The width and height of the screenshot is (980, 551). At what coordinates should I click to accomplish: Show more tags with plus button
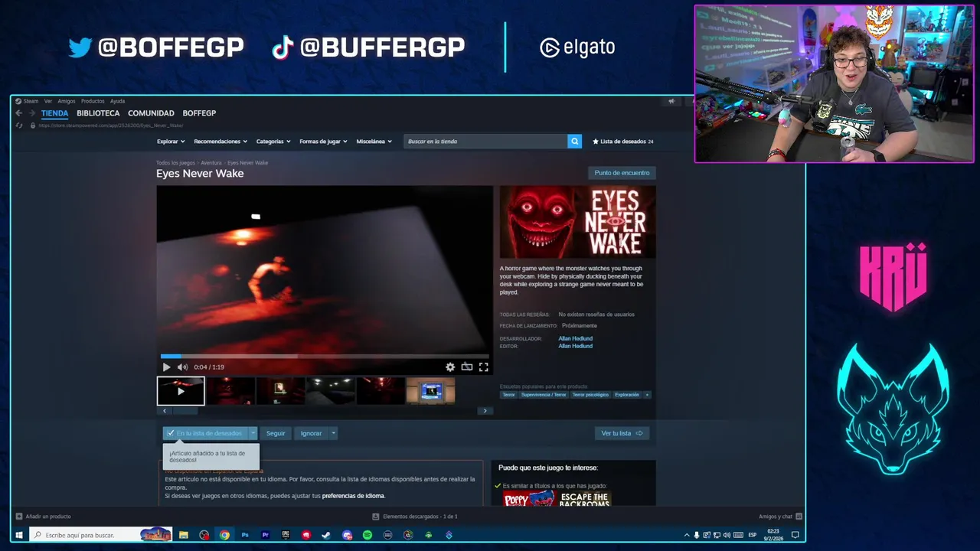(x=647, y=395)
